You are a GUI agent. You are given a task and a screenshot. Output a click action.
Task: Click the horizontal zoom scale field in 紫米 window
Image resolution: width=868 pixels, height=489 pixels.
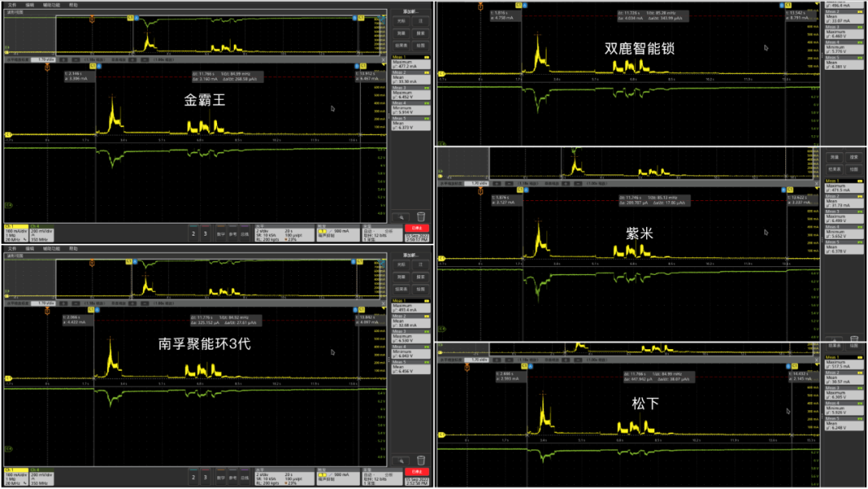[x=477, y=183]
